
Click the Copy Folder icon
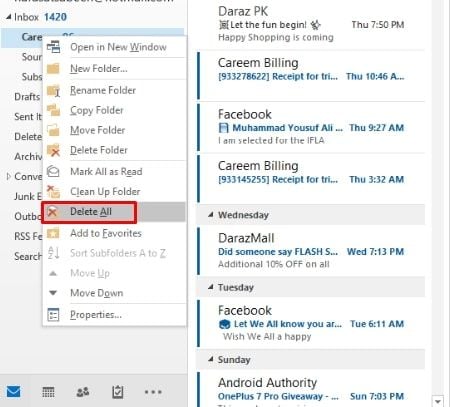(53, 110)
